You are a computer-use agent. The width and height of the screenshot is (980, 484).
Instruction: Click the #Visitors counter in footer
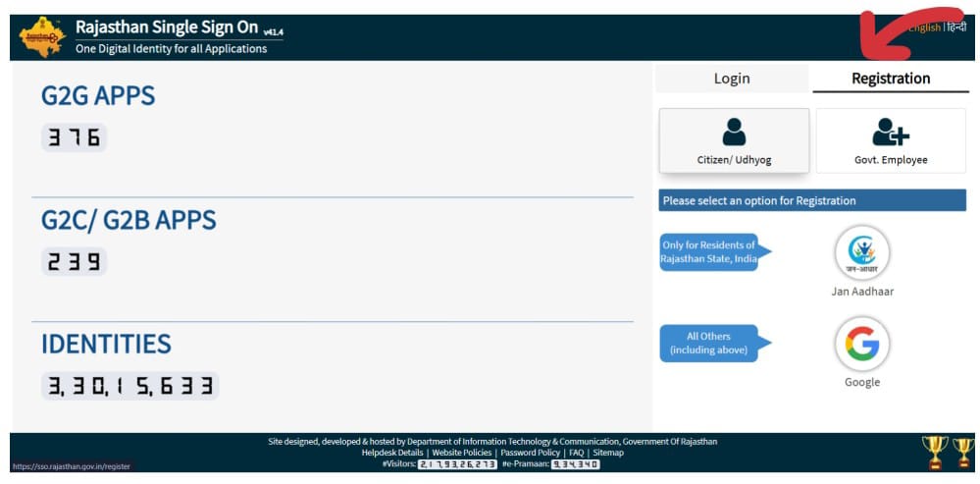click(457, 464)
